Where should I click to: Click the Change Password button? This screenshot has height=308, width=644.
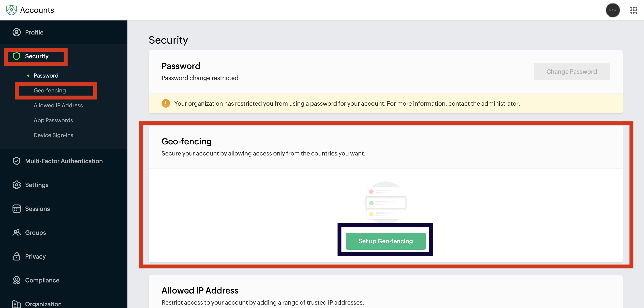click(x=571, y=72)
